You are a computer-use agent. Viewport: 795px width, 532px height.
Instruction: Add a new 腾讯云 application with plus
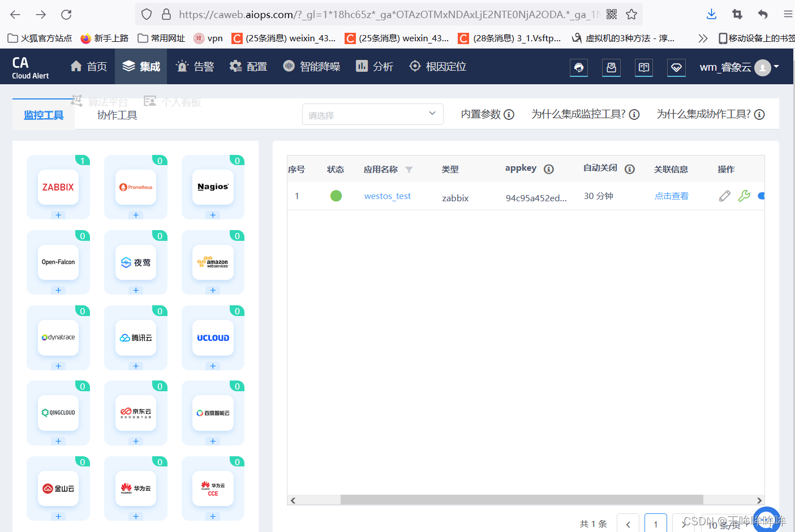tap(136, 366)
